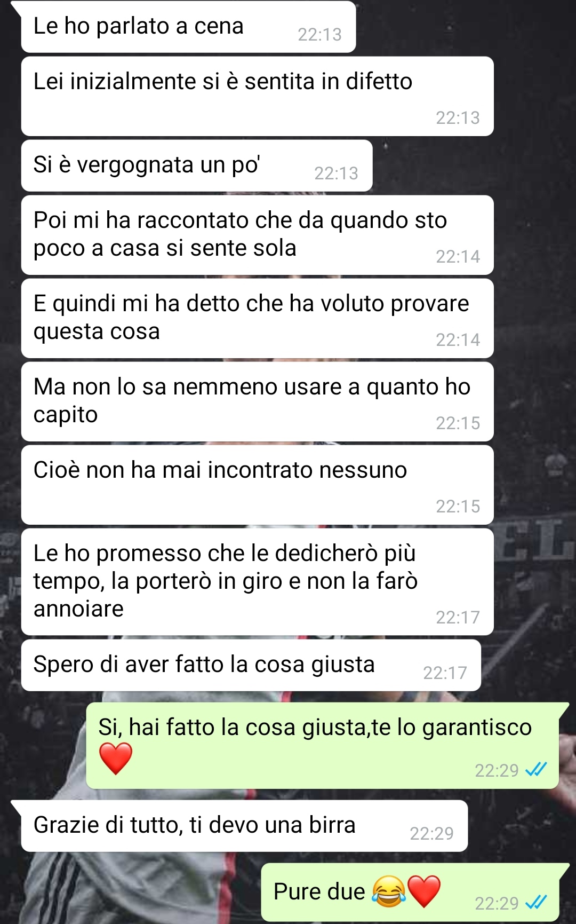
Task: Select the green 'Si, hai fatto la cosa giusta' reply
Action: (x=323, y=746)
